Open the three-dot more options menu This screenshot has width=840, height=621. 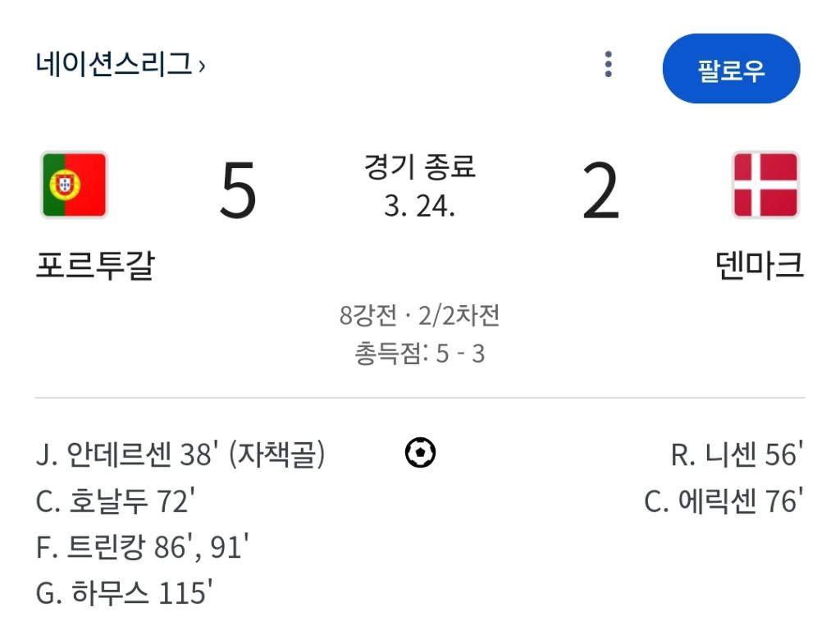click(x=608, y=65)
